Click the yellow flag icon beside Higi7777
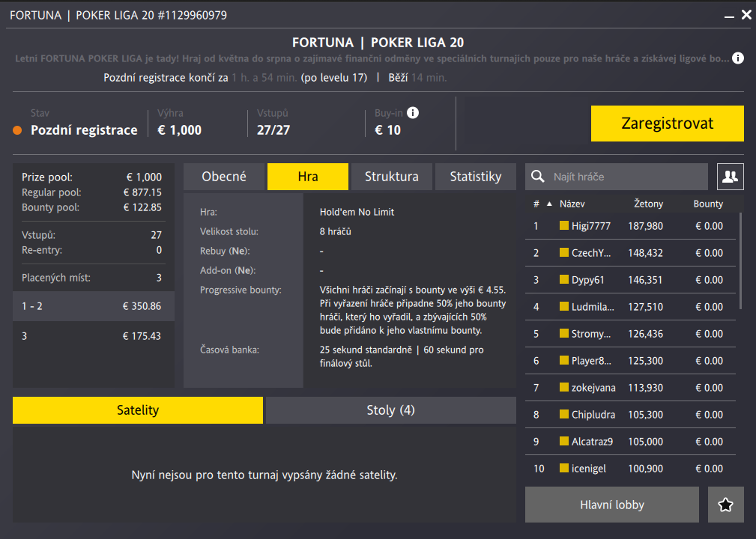This screenshot has height=539, width=756. (564, 226)
